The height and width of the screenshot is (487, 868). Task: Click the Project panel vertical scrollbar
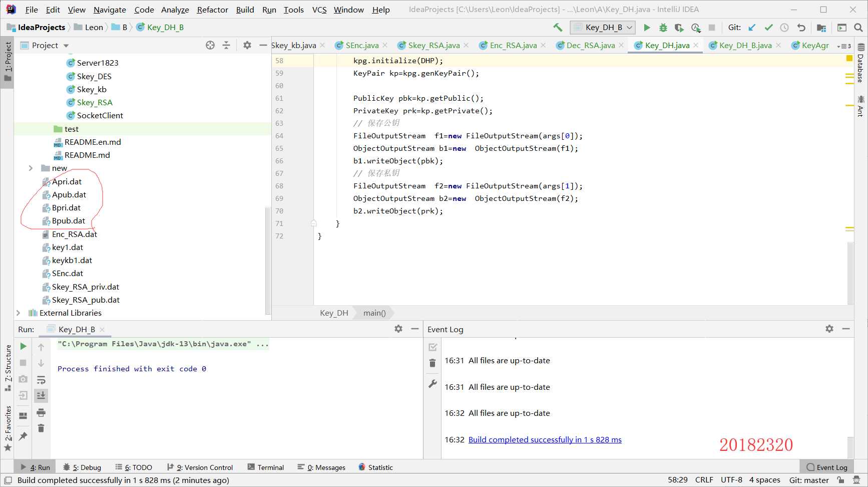click(268, 261)
